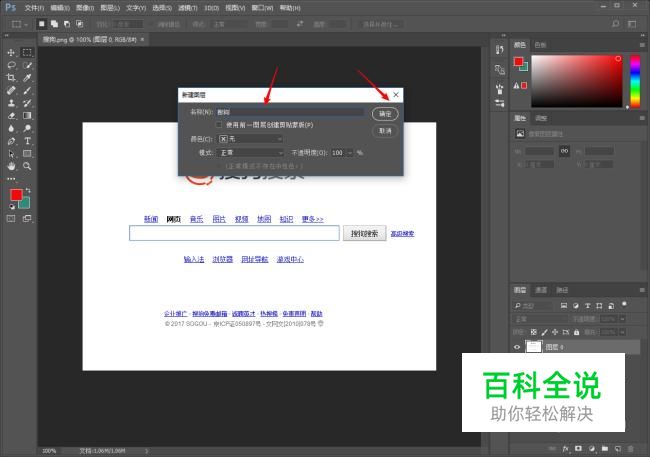
Task: Open the Edit Toolbar three-dots menu
Action: (11, 179)
